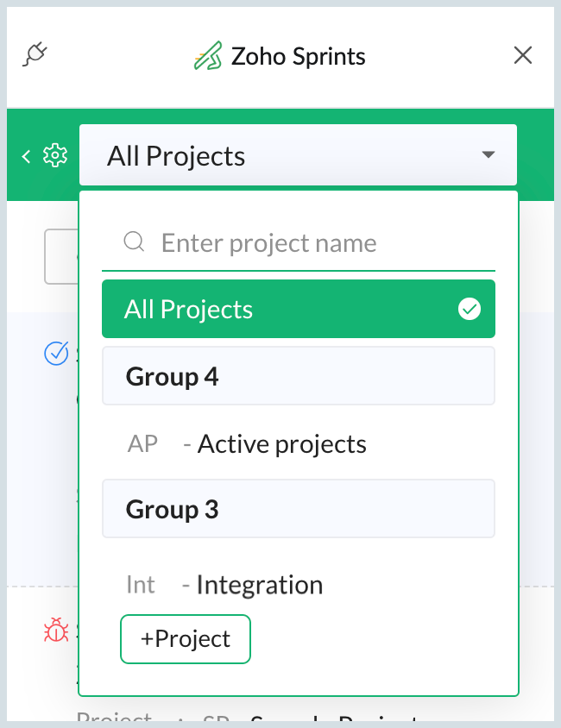The width and height of the screenshot is (561, 728).
Task: Click the blue task checkmark icon
Action: pos(57,354)
